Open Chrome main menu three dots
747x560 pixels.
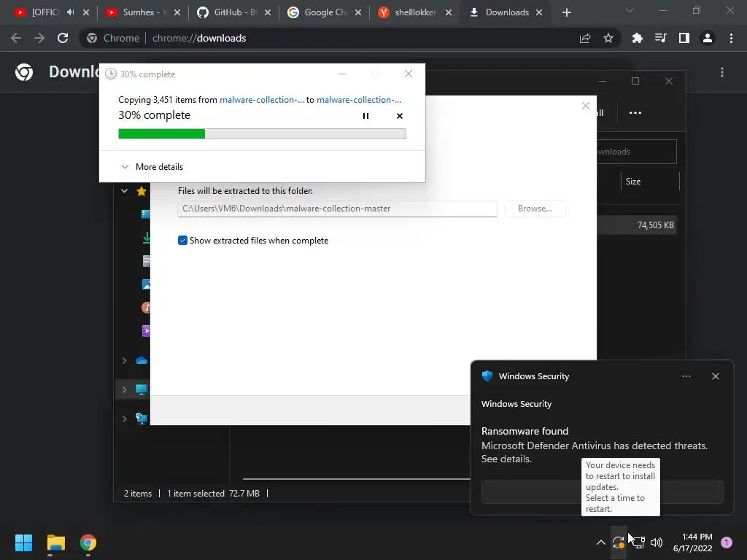pos(731,38)
